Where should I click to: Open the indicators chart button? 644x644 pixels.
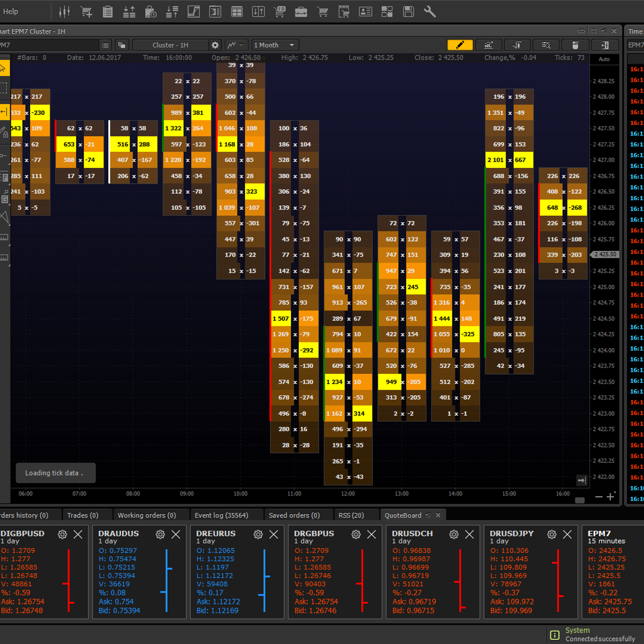point(489,45)
